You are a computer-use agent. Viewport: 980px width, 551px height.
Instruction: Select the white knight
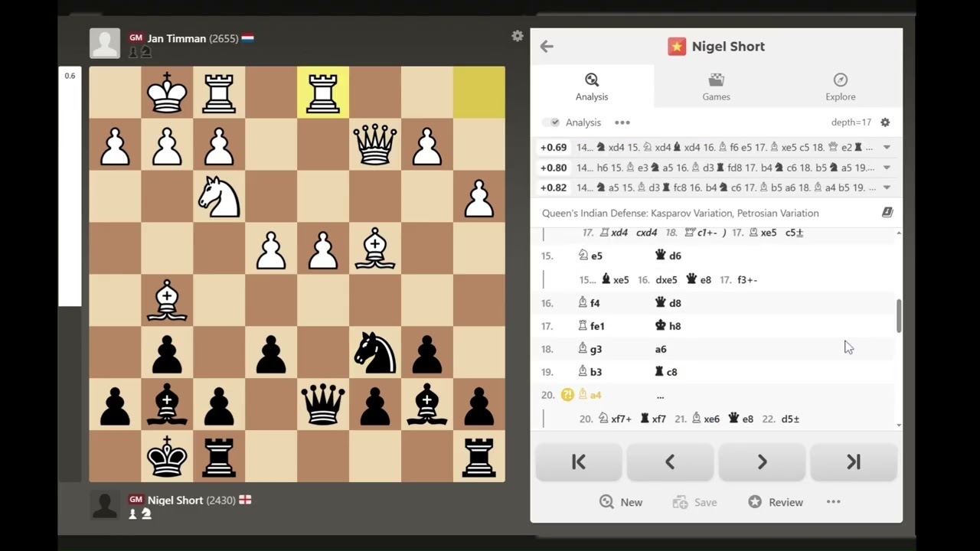pyautogui.click(x=219, y=197)
